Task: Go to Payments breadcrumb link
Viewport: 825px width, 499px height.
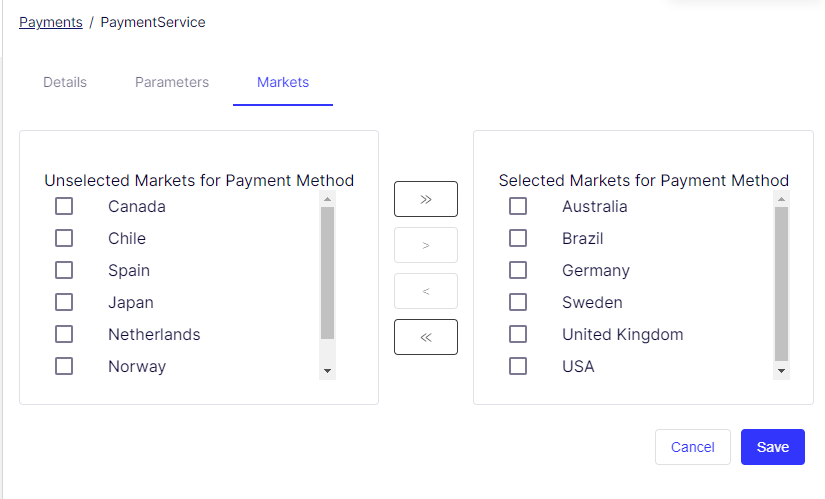Action: click(51, 22)
